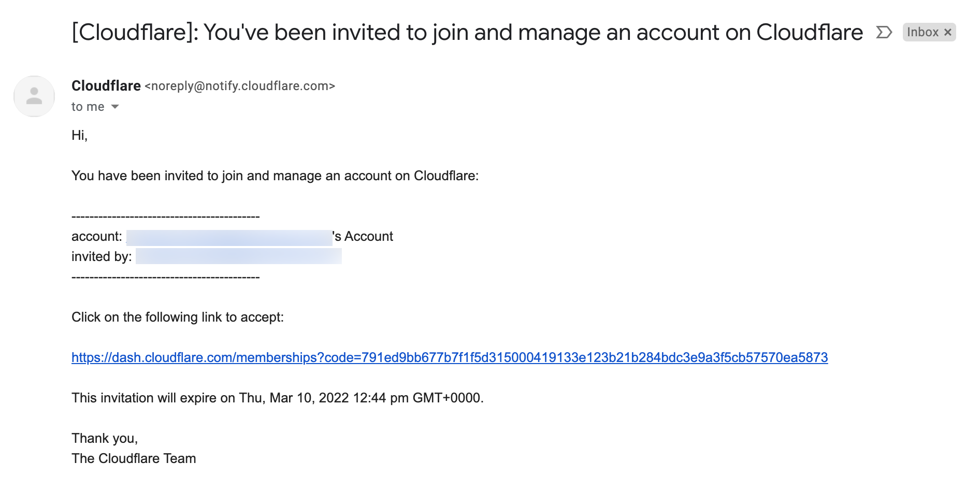Image resolution: width=980 pixels, height=492 pixels.
Task: Click the "Click on the following link" text
Action: 178,317
